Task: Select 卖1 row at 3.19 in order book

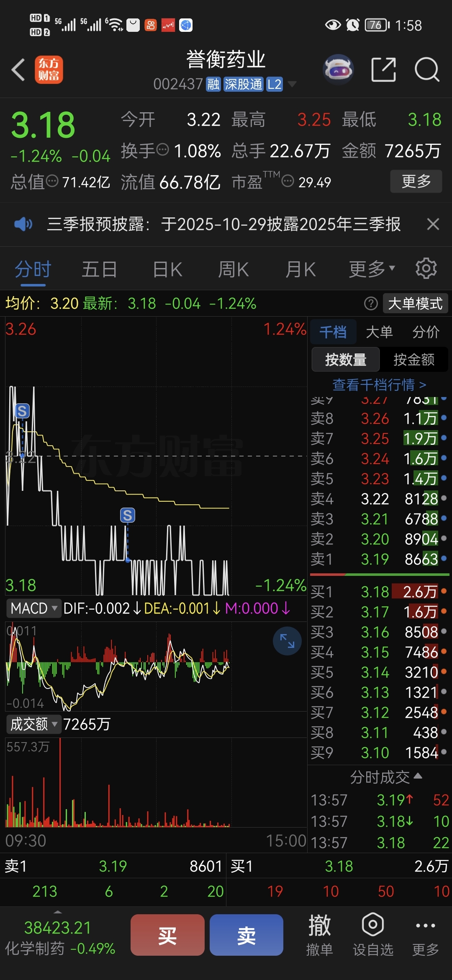Action: pos(379,559)
